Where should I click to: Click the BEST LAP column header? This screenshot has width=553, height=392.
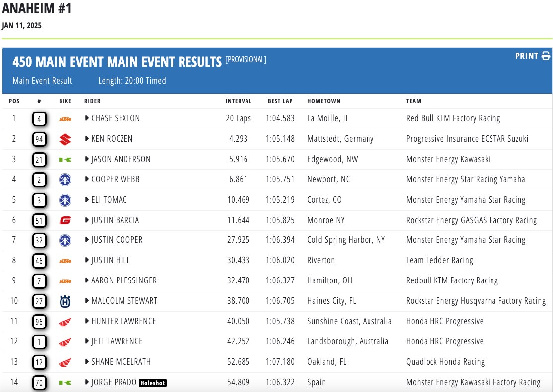pyautogui.click(x=280, y=101)
